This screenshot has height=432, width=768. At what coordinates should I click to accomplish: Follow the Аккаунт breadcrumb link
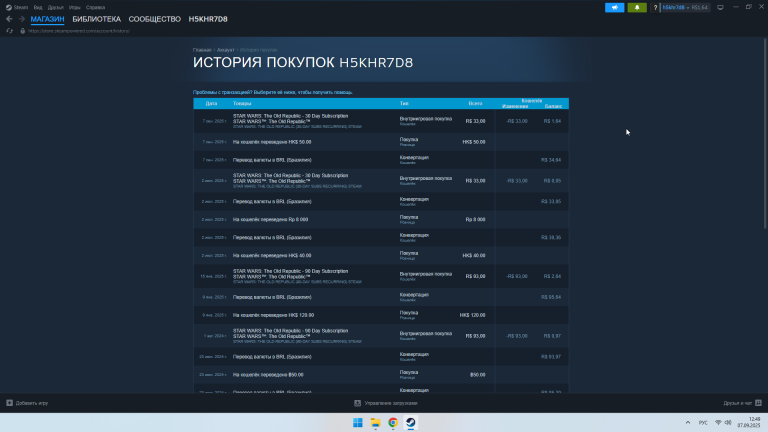pyautogui.click(x=225, y=50)
